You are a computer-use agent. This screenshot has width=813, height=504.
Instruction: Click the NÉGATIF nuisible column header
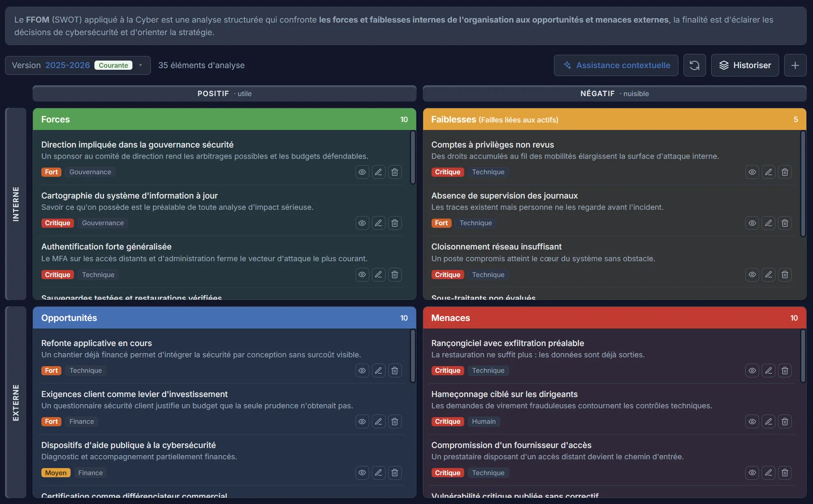pyautogui.click(x=615, y=93)
